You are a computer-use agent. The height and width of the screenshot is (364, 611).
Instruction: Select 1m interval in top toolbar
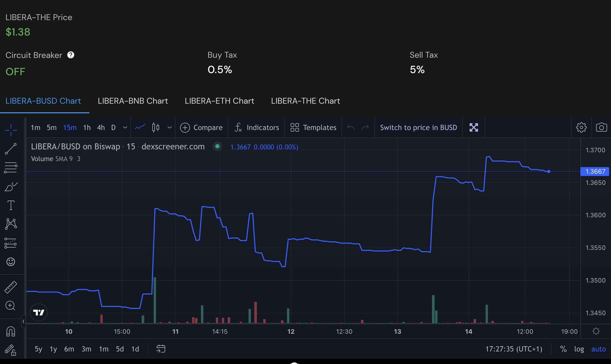pyautogui.click(x=36, y=127)
